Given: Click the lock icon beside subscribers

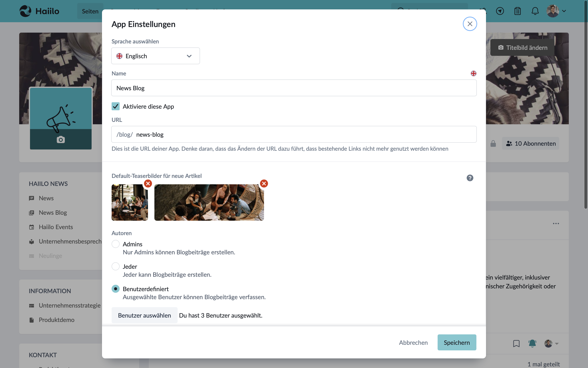Looking at the screenshot, I should (493, 143).
